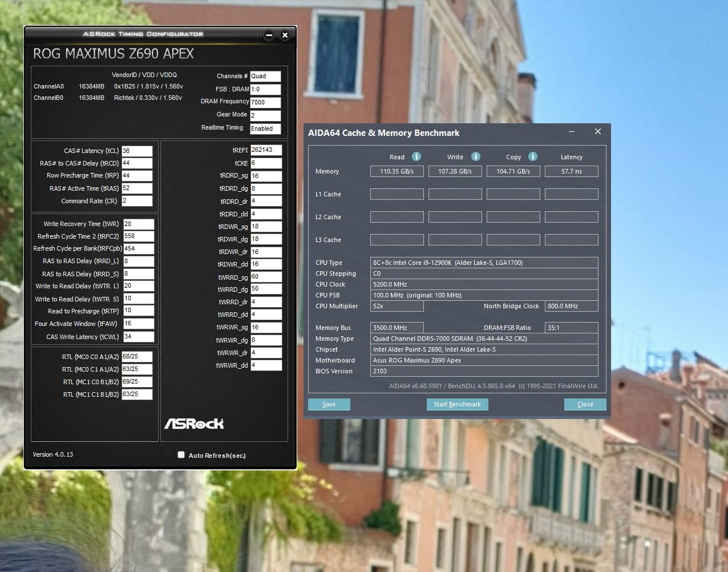Click the Read to Precharge (tRTP) field
Screen dimensions: 728x572
click(x=139, y=311)
